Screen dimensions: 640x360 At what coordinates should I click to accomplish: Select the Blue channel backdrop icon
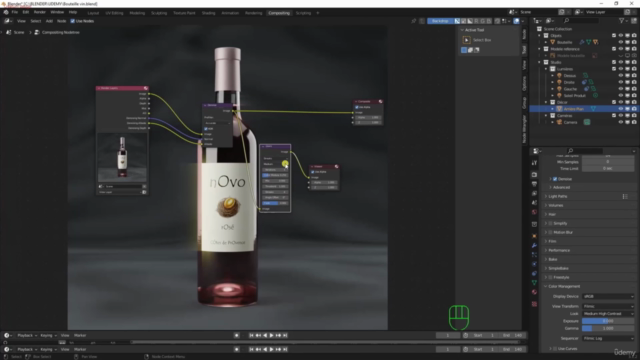pyautogui.click(x=489, y=21)
